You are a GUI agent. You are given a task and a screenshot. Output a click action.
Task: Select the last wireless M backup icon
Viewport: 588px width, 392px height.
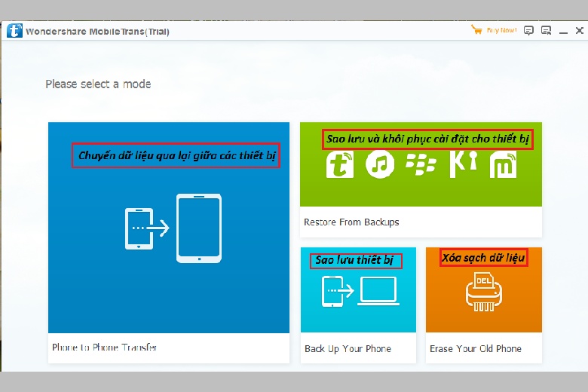[503, 164]
